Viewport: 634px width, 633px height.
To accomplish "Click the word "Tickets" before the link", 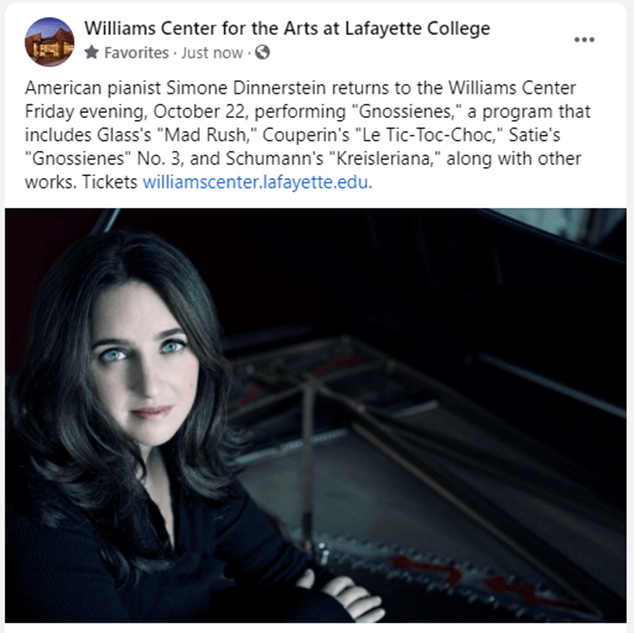I will tap(110, 182).
